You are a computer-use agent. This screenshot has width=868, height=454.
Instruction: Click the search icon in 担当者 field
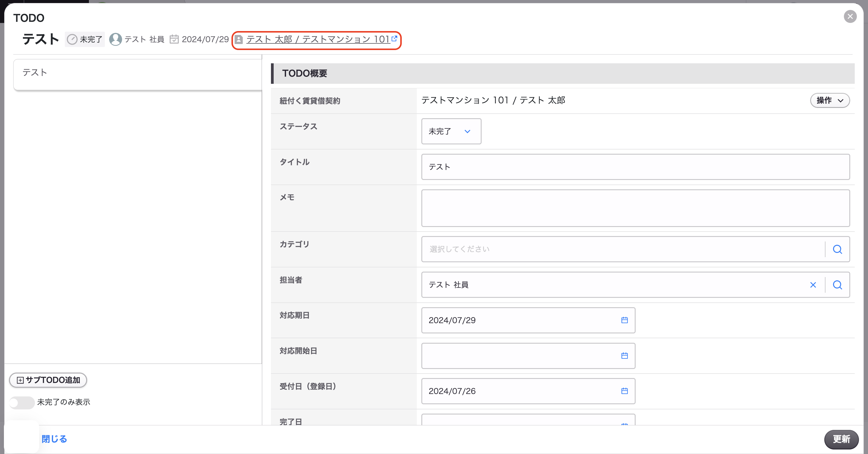click(837, 285)
